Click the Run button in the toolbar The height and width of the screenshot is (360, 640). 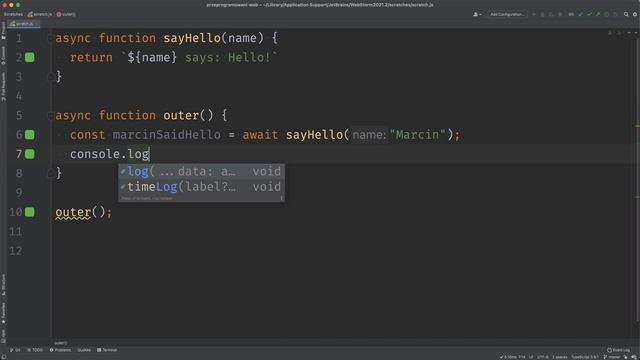click(x=534, y=14)
